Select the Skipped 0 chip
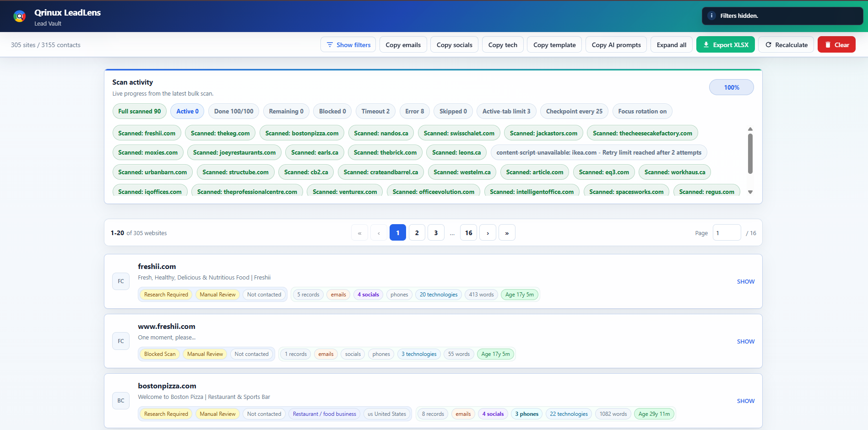 (x=453, y=111)
